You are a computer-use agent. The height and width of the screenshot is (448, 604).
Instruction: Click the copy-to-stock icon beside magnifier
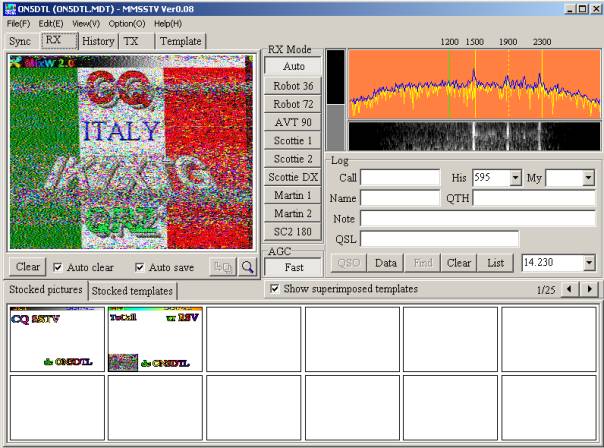(x=223, y=267)
